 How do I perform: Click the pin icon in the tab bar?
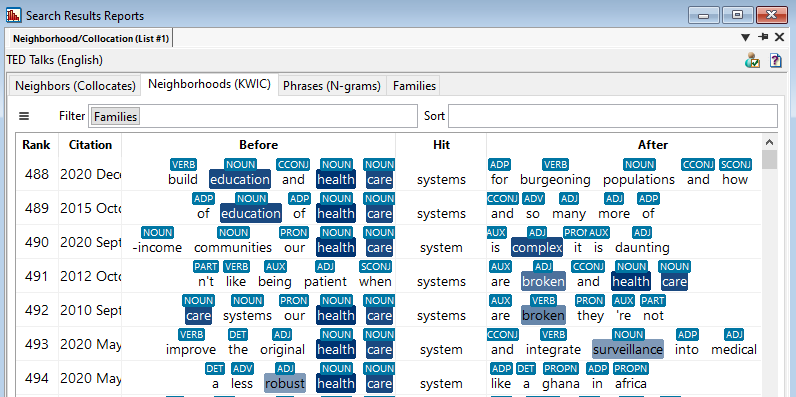coord(762,37)
